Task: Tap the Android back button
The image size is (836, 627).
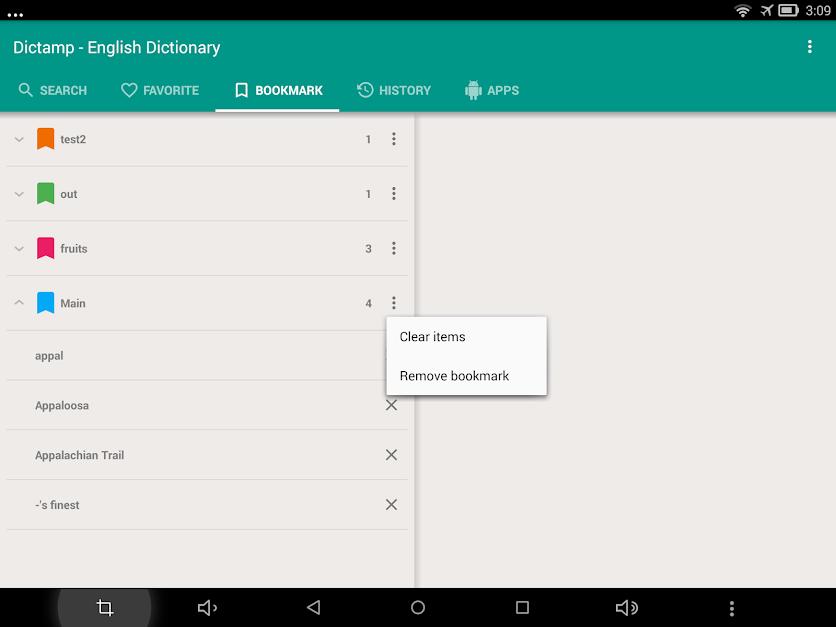Action: tap(314, 607)
